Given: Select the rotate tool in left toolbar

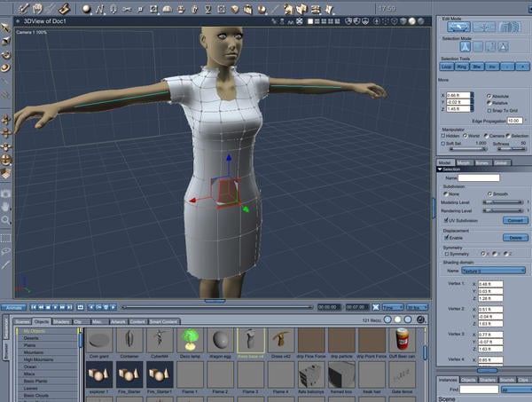Looking at the screenshot, I should click(6, 55).
